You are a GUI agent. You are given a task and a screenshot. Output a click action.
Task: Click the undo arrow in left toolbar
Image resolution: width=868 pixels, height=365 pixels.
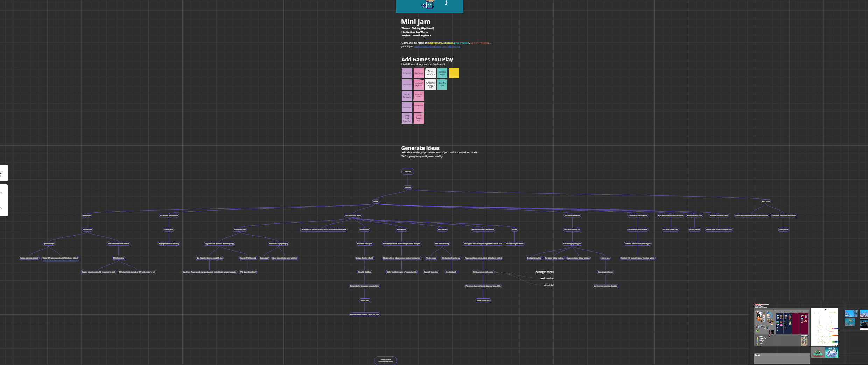click(x=1, y=193)
